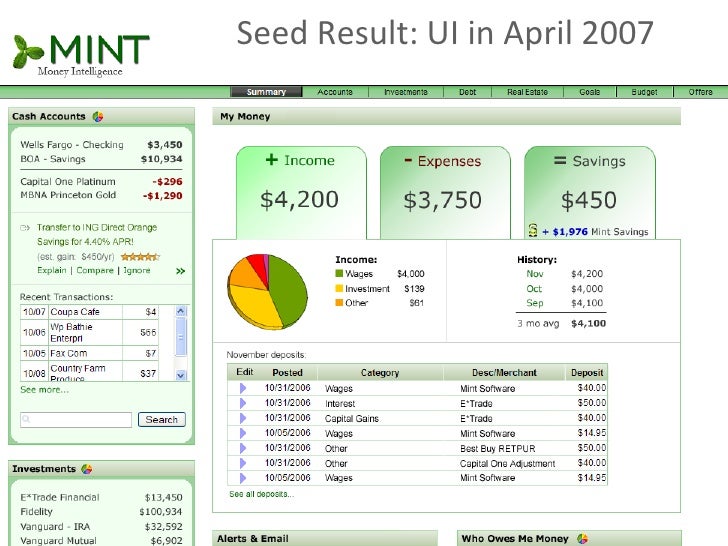Open the Investments tab
Image resolution: width=728 pixels, height=546 pixels.
point(406,92)
